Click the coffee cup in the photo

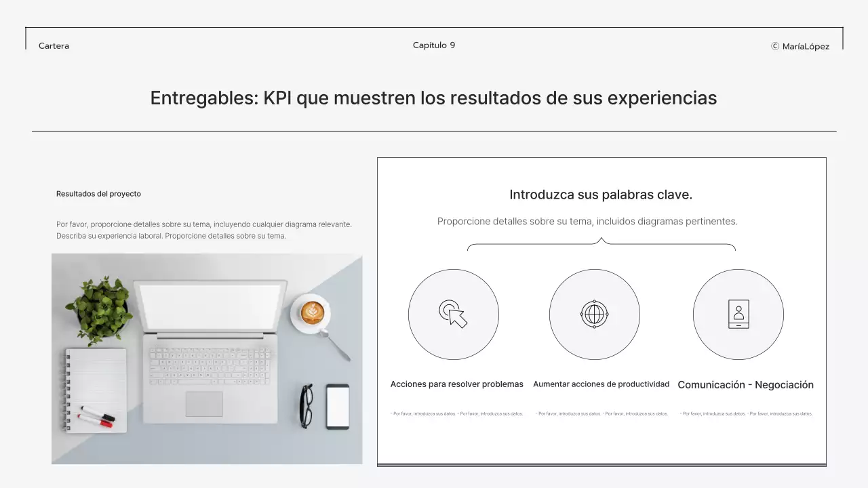pyautogui.click(x=311, y=313)
